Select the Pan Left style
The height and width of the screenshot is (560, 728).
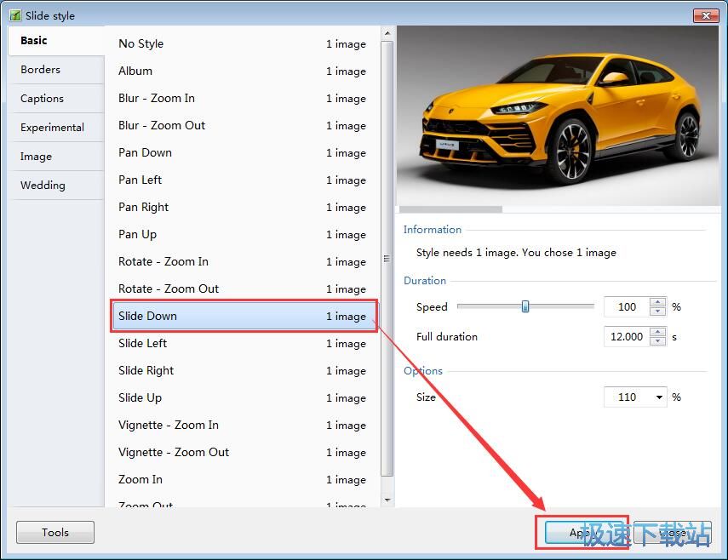tap(244, 180)
